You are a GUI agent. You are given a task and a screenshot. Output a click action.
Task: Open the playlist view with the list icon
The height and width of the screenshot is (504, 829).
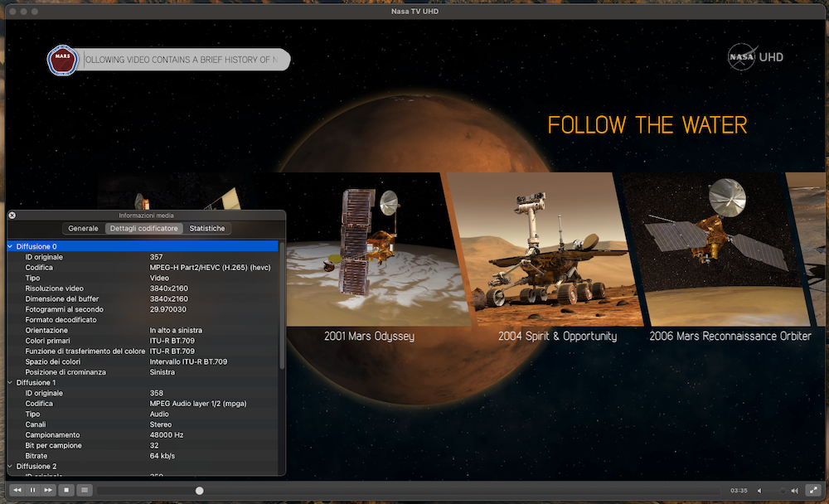click(84, 490)
